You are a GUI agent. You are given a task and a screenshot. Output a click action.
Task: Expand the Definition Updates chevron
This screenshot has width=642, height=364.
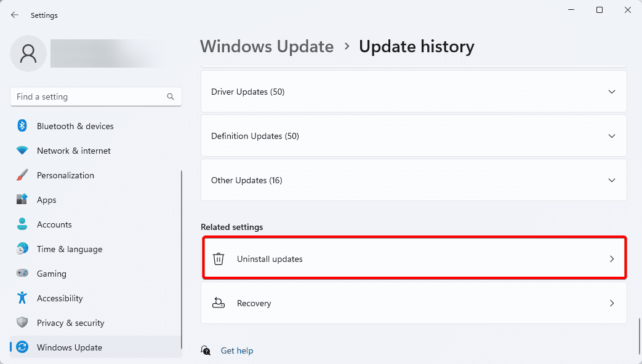(612, 136)
